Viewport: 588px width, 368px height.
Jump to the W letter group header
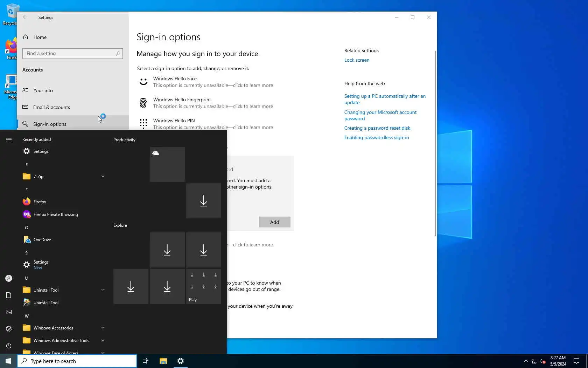pos(27,316)
